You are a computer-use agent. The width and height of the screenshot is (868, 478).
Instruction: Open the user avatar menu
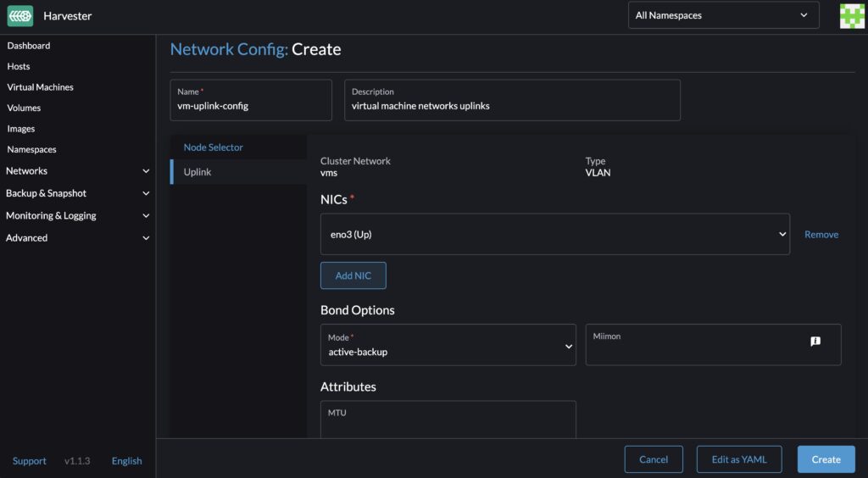851,15
